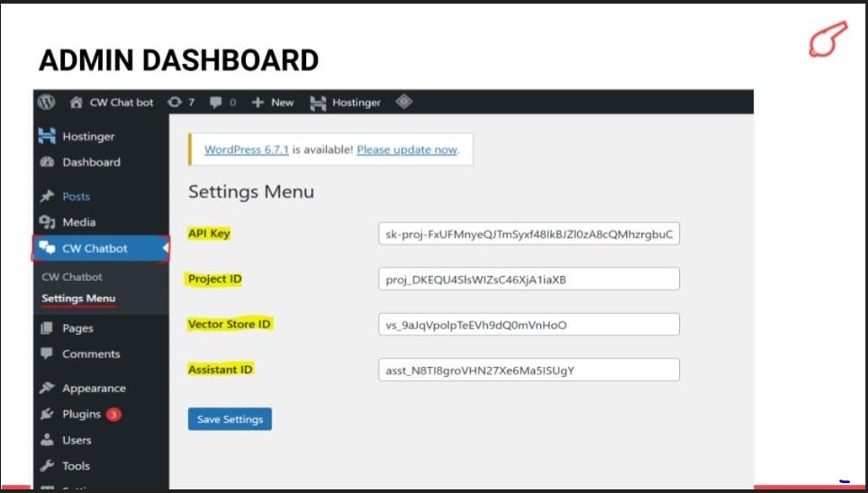Screen dimensions: 868x493
Task: Click the Media library icon
Action: (47, 222)
